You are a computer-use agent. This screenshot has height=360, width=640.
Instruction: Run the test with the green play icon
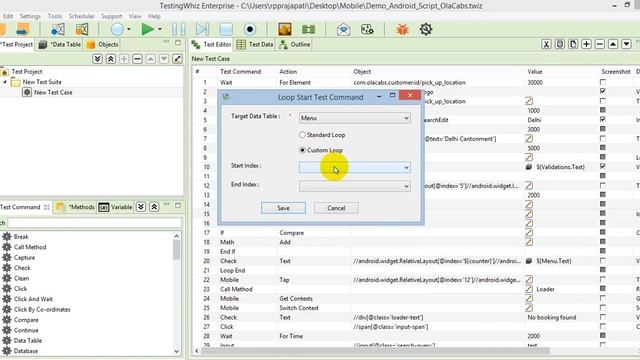147,29
